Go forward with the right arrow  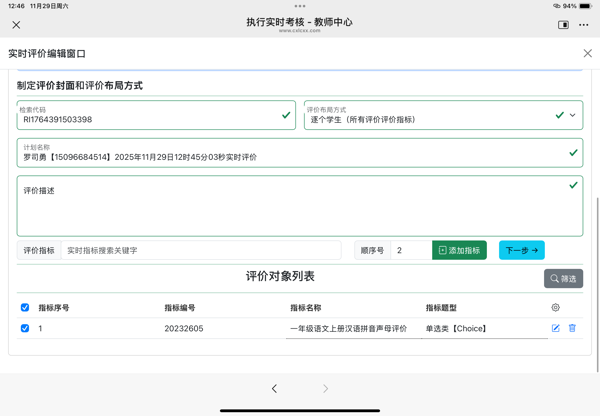pyautogui.click(x=325, y=388)
